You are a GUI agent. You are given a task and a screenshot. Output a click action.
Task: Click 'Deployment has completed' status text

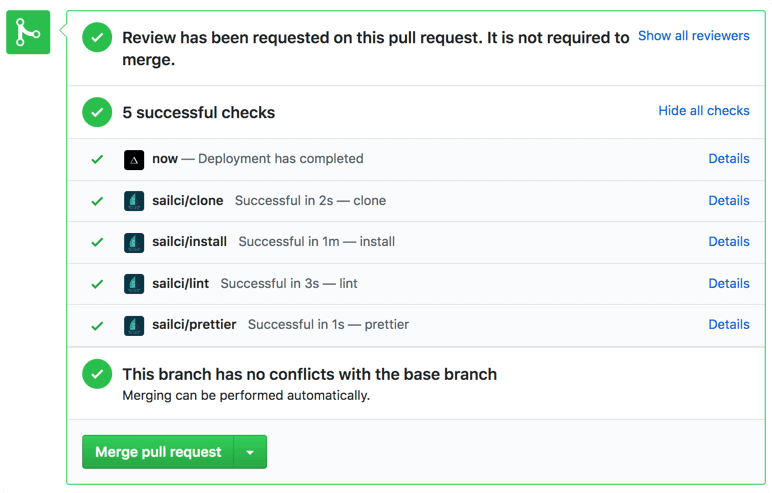coord(281,159)
